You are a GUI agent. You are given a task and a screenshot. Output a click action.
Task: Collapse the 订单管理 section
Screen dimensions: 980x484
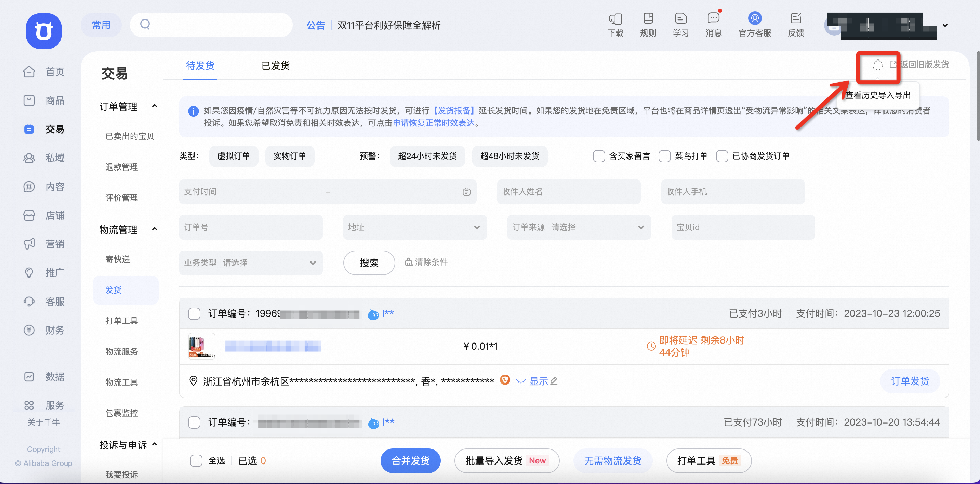tap(155, 106)
